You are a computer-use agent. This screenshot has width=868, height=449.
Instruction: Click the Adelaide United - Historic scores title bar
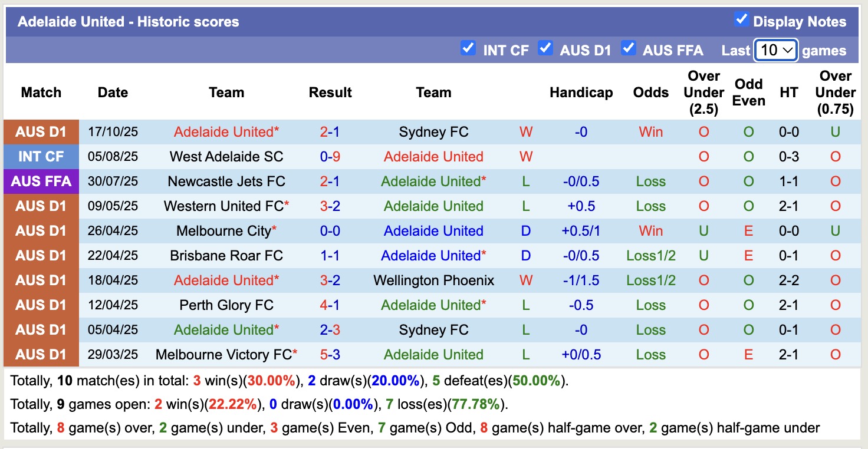pos(129,21)
